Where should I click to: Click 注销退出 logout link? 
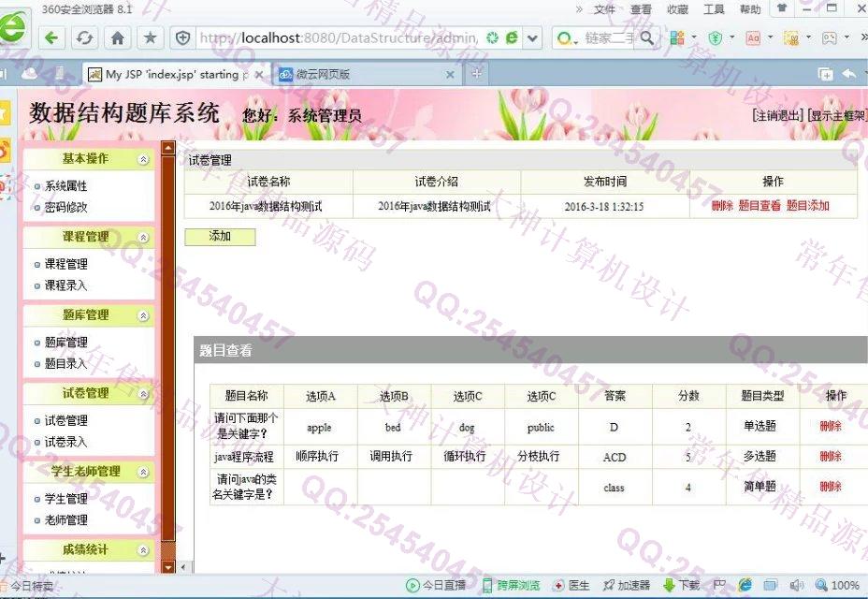(x=778, y=115)
